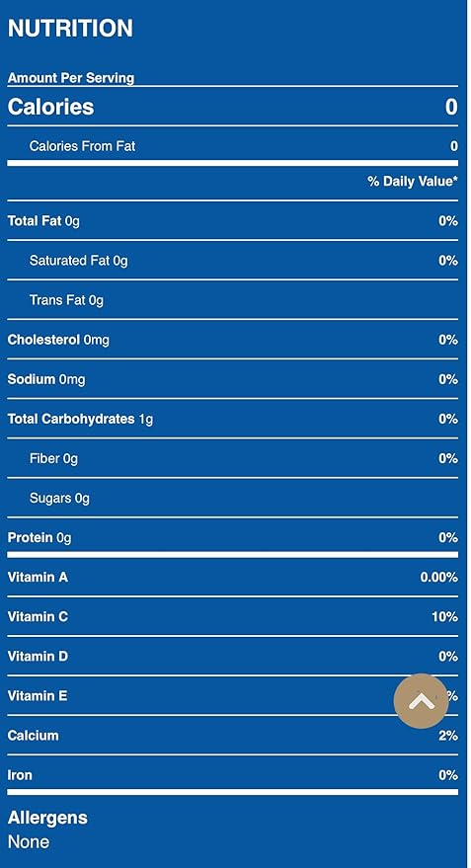Viewport: 471px width, 868px height.
Task: Click the Calcium 2% value
Action: 448,736
